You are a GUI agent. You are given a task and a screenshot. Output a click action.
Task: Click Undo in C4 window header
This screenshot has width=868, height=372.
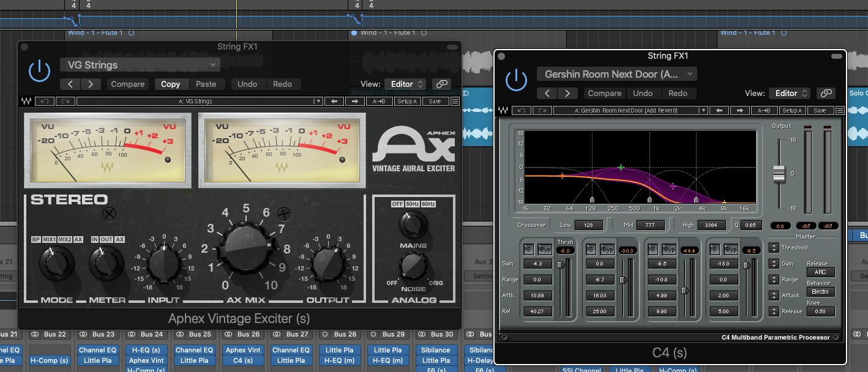tap(643, 93)
